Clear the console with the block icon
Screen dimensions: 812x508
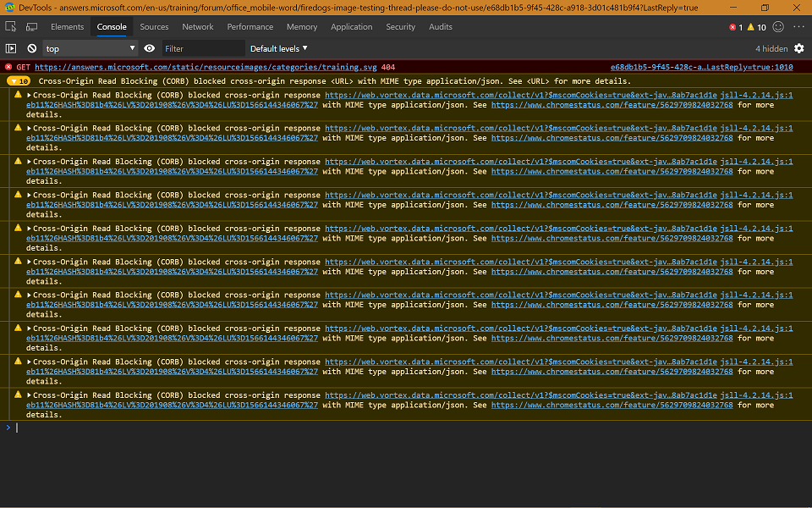(x=32, y=48)
